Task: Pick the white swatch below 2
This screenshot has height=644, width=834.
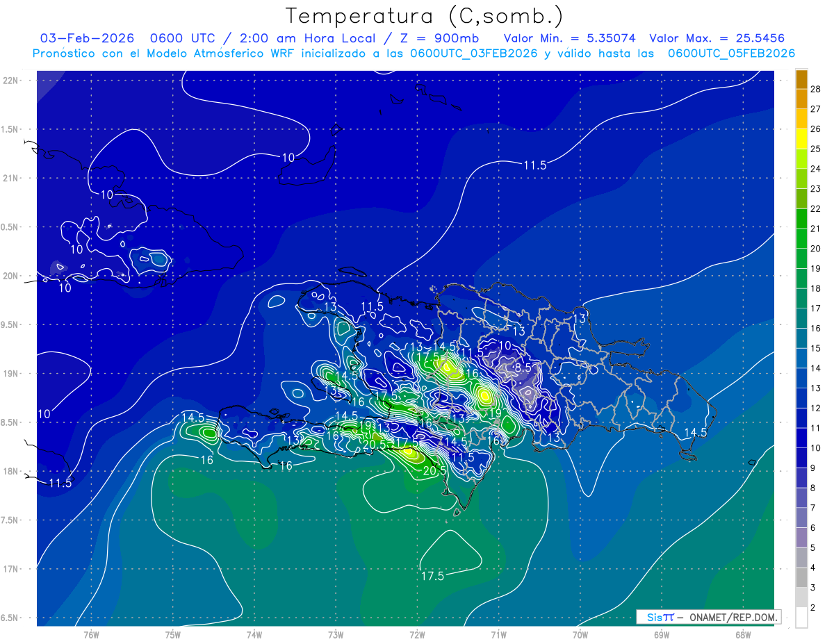Action: pos(801,618)
